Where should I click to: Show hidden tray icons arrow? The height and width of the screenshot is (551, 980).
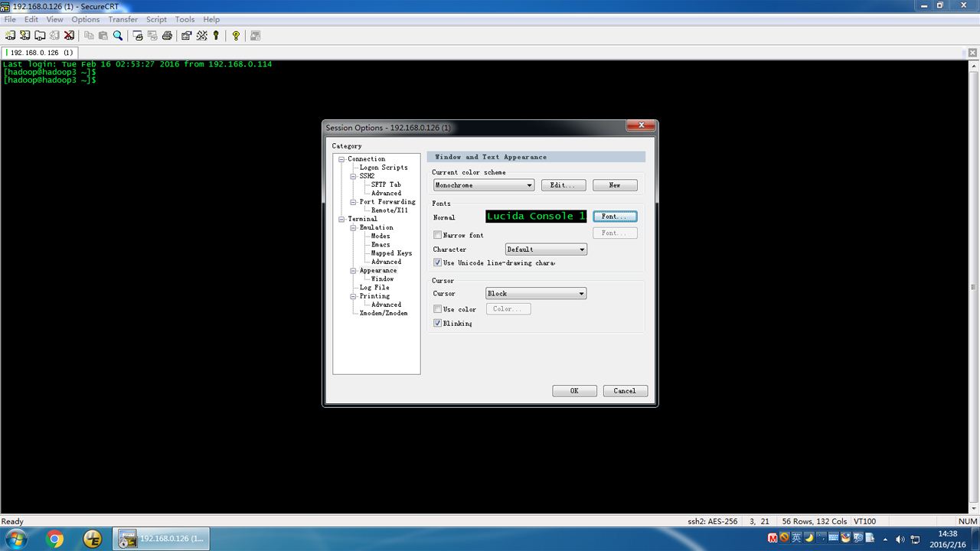[x=885, y=540]
